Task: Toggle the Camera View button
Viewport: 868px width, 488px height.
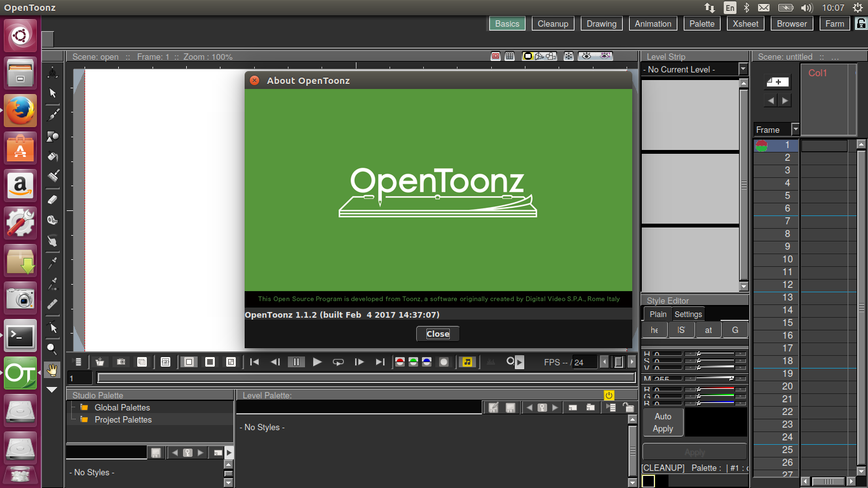Action: click(x=551, y=56)
